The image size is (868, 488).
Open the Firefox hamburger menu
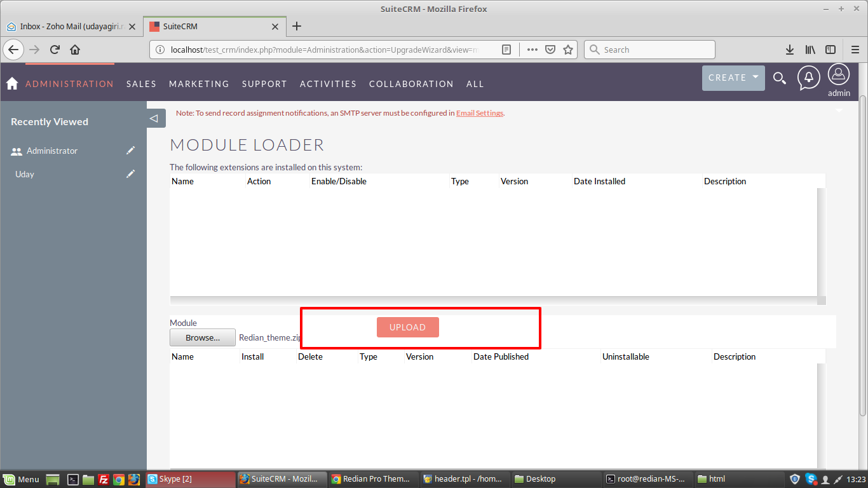(855, 50)
